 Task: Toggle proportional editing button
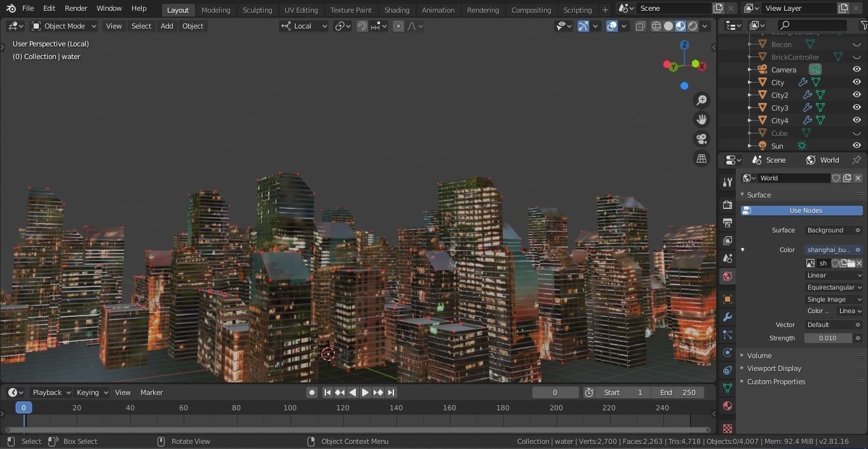point(398,26)
